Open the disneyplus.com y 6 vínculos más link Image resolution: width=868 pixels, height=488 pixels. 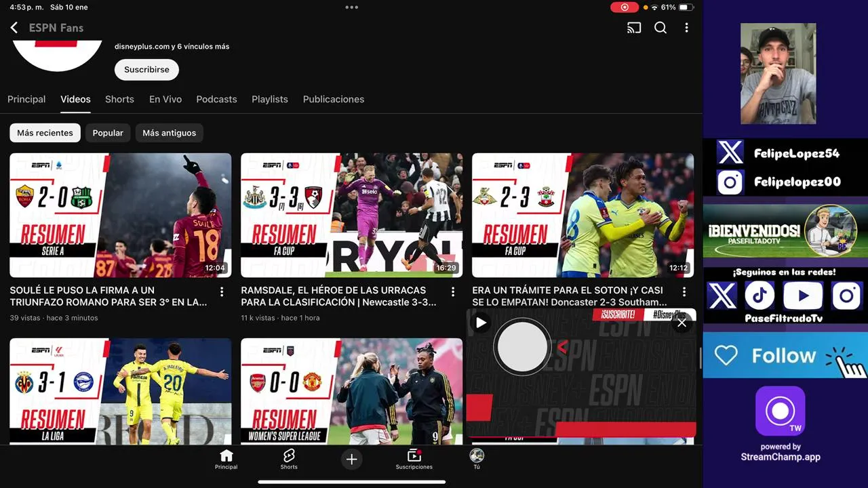coord(172,47)
